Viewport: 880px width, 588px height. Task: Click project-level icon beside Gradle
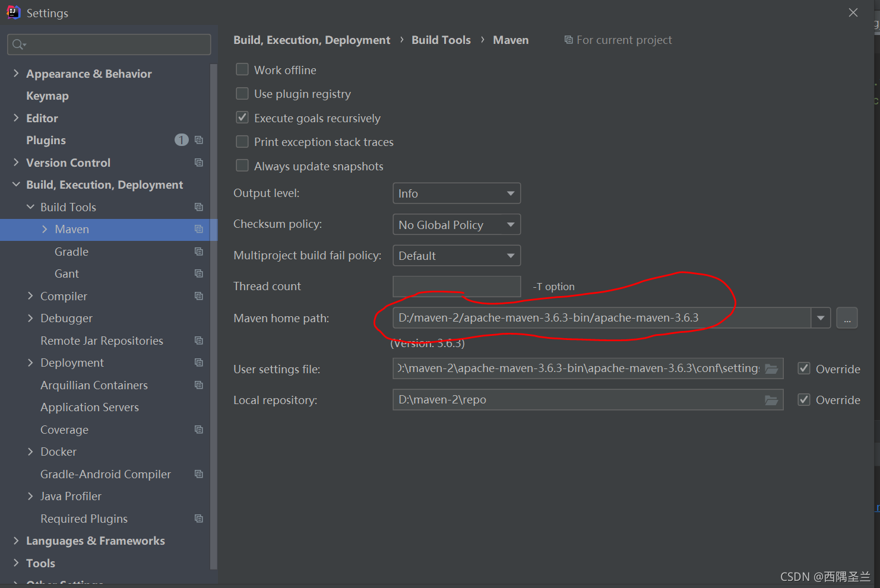[x=199, y=252]
